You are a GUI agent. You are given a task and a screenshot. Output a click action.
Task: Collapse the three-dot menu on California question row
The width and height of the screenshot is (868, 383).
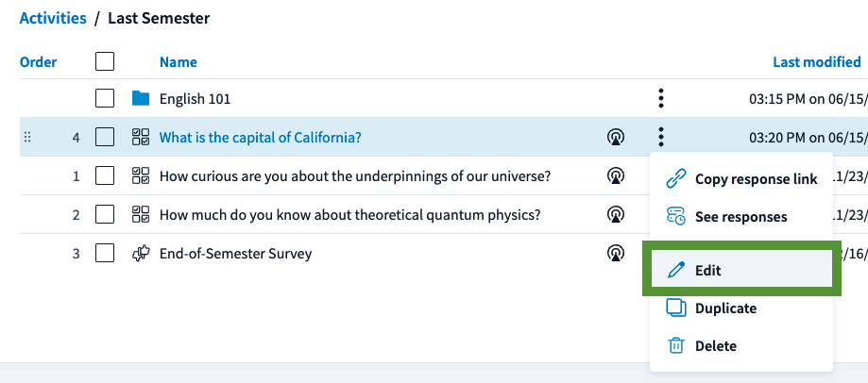(x=660, y=137)
